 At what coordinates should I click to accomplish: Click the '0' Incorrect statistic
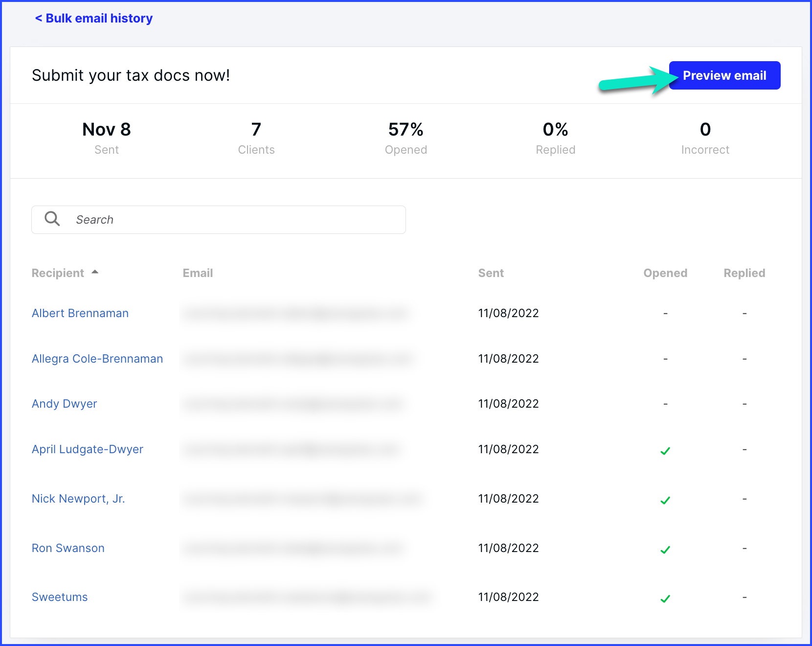[x=705, y=138]
